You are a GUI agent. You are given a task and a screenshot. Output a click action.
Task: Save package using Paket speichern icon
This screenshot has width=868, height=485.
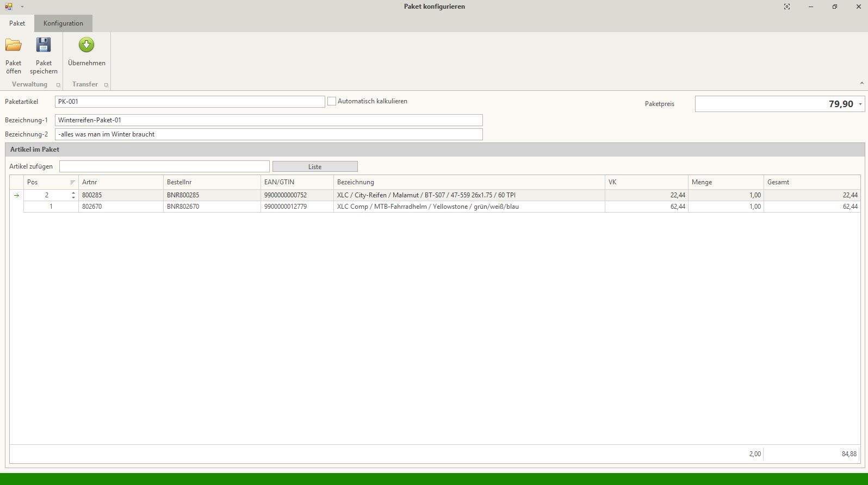[x=44, y=45]
